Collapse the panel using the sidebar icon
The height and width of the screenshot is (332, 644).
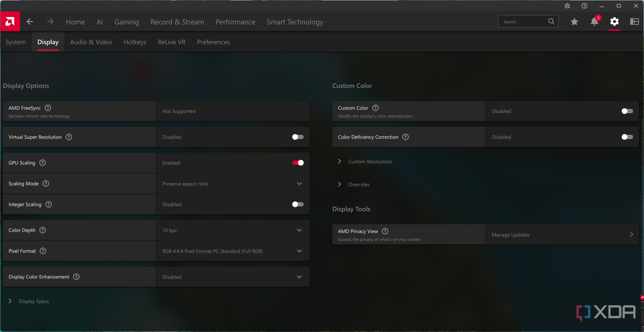pyautogui.click(x=634, y=21)
